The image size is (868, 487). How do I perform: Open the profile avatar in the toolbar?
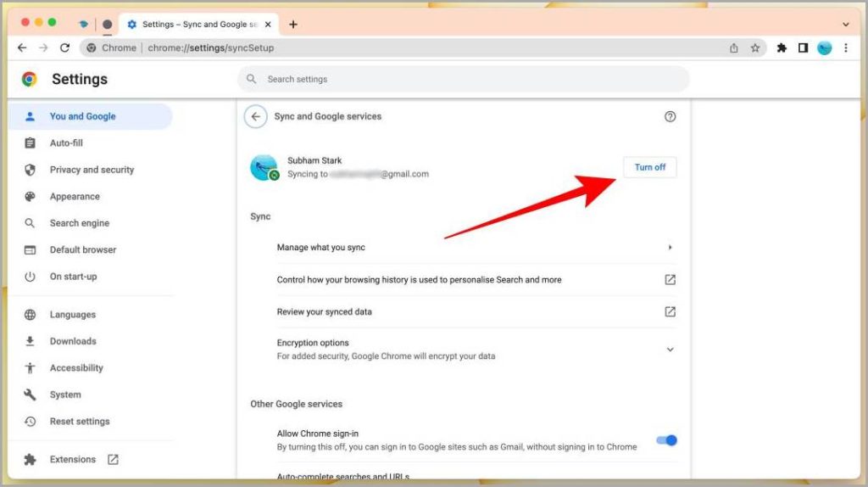point(824,48)
